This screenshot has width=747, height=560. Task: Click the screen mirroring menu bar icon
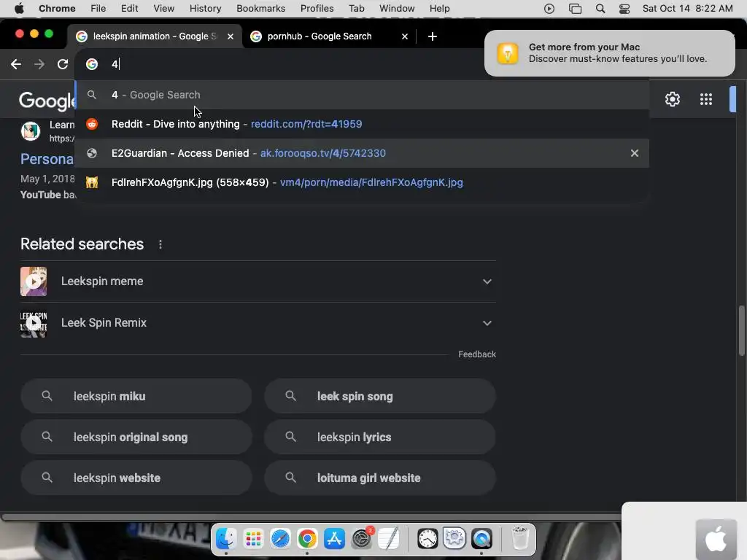click(575, 9)
